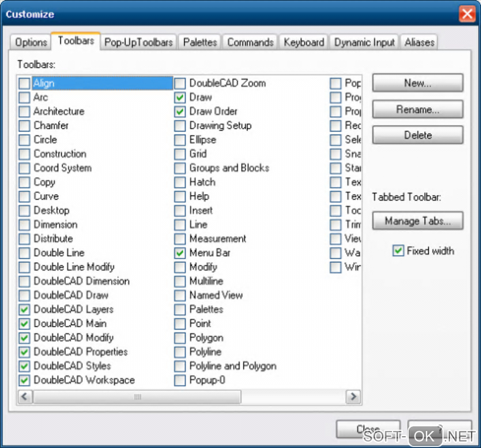This screenshot has width=481, height=448.
Task: Enable the Multiline toolbar
Action: [180, 281]
